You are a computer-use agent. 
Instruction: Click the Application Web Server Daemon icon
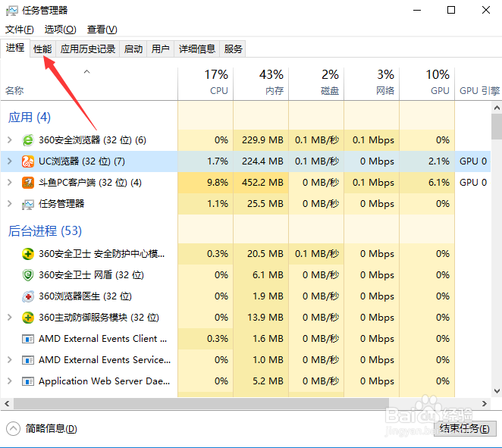tap(28, 381)
